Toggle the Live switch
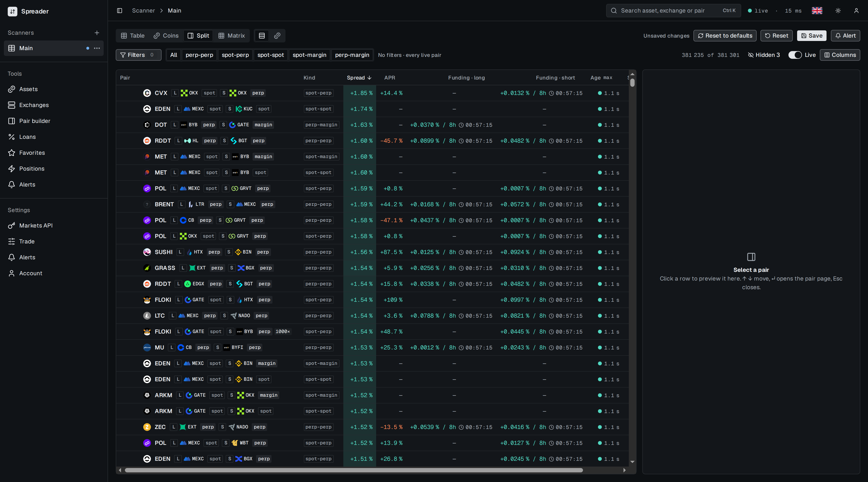868x482 pixels. (x=795, y=55)
